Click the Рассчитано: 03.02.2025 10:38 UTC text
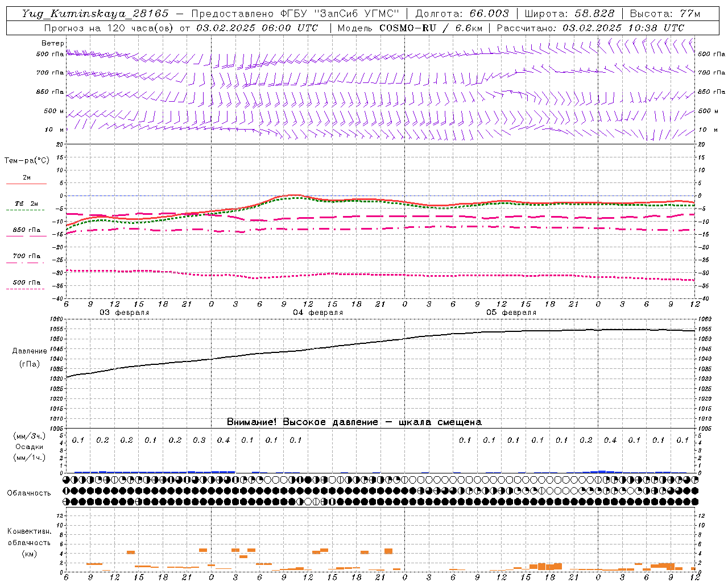This screenshot has height=582, width=728. (x=590, y=28)
